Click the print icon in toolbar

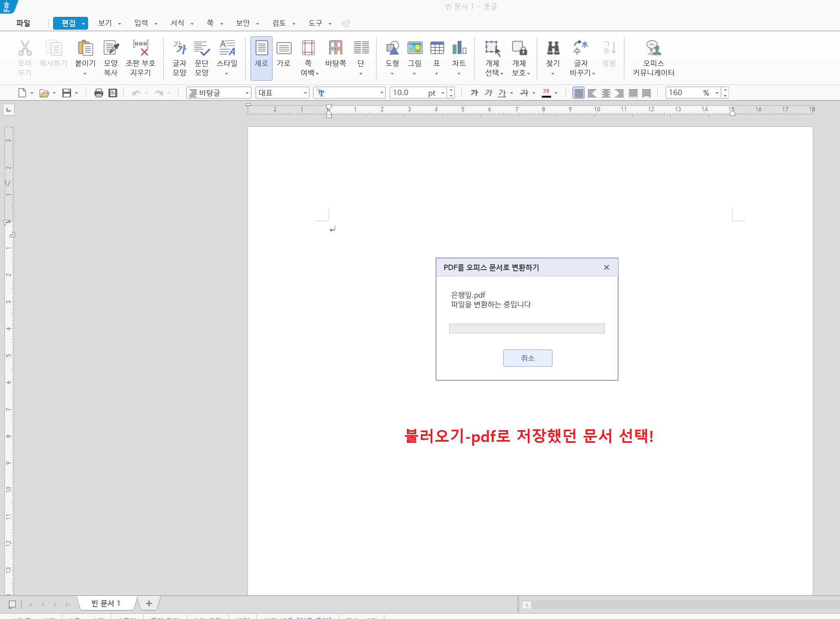click(98, 93)
